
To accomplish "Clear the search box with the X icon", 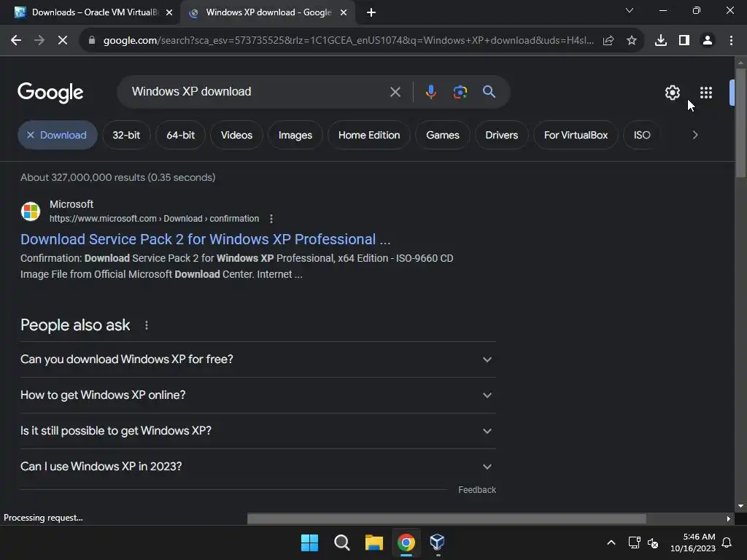I will tap(395, 92).
